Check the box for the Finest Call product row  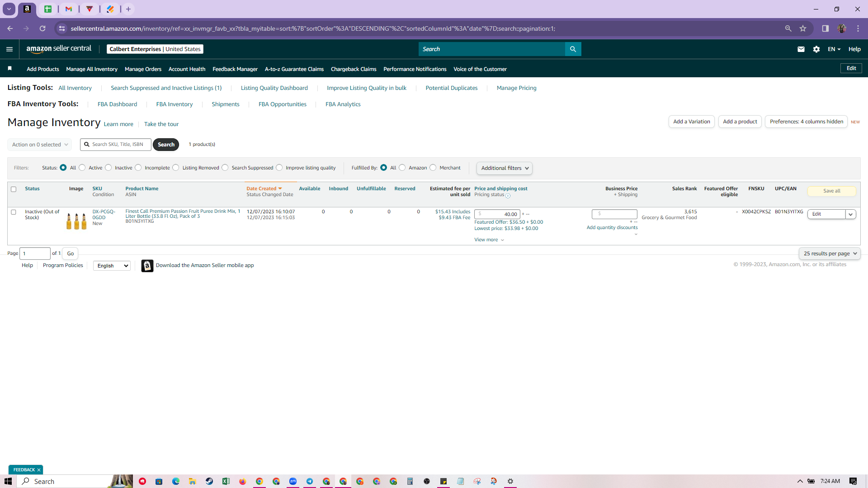click(14, 212)
